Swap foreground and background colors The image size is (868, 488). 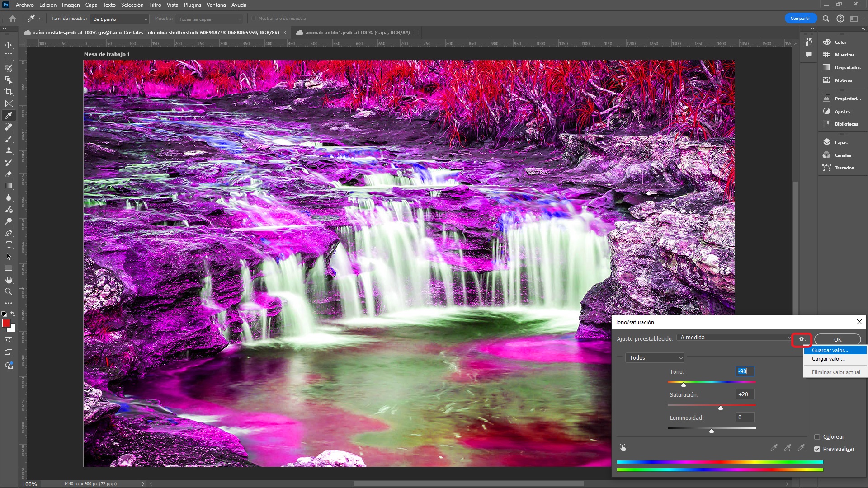coord(13,314)
